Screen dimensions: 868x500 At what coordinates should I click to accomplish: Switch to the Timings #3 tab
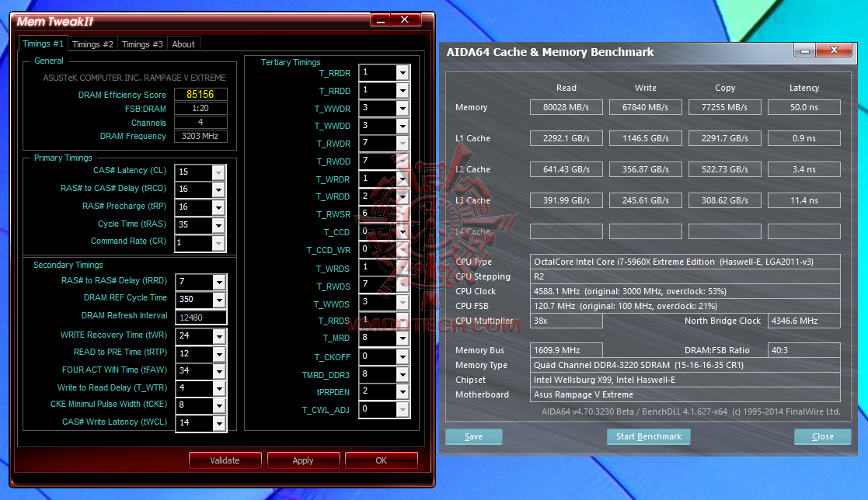pos(142,44)
